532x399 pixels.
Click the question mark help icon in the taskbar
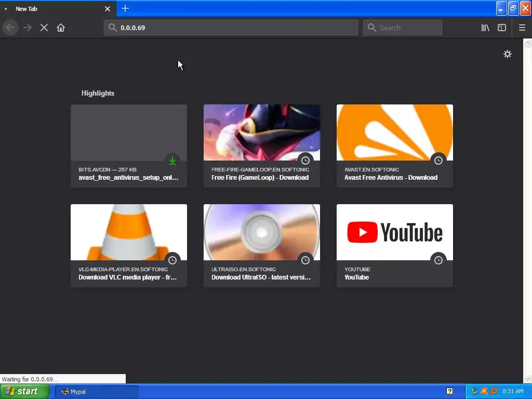449,392
